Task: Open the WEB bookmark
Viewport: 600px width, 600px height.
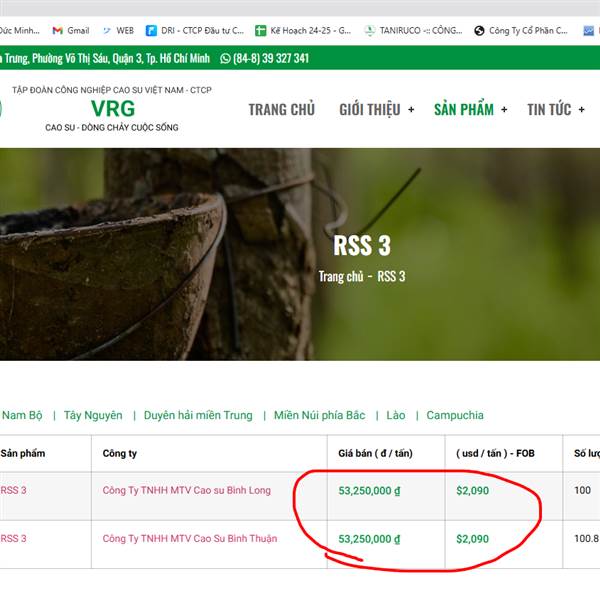Action: (118, 31)
